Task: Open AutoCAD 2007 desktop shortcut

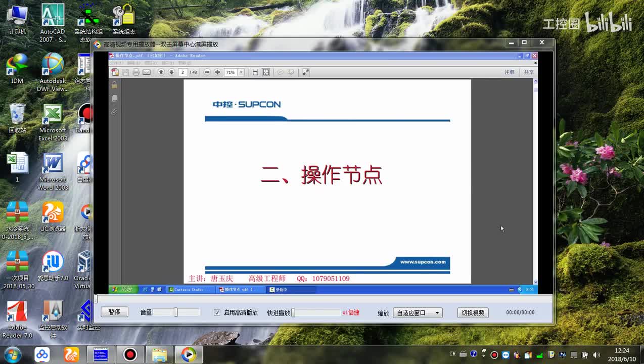Action: 53,23
